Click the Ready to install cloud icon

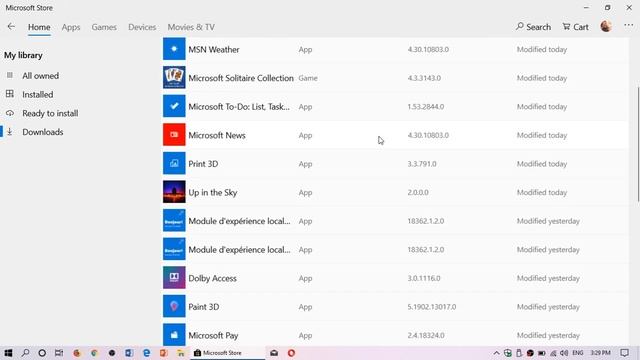pyautogui.click(x=10, y=113)
